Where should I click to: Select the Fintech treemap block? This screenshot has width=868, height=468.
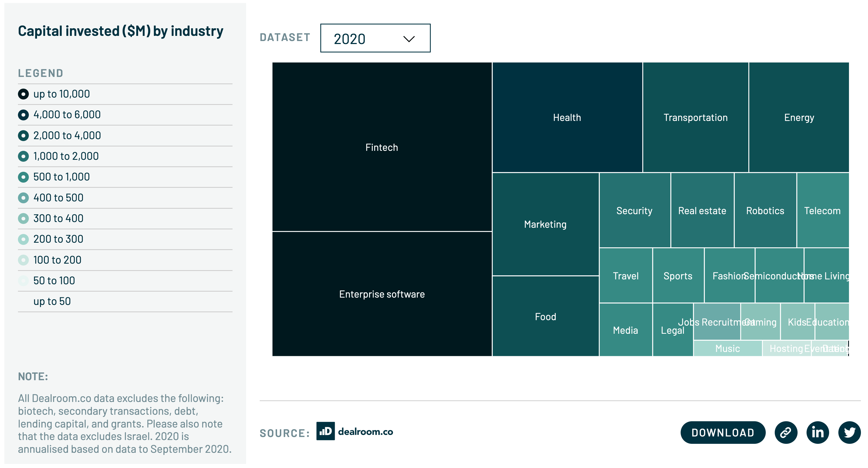tap(382, 147)
